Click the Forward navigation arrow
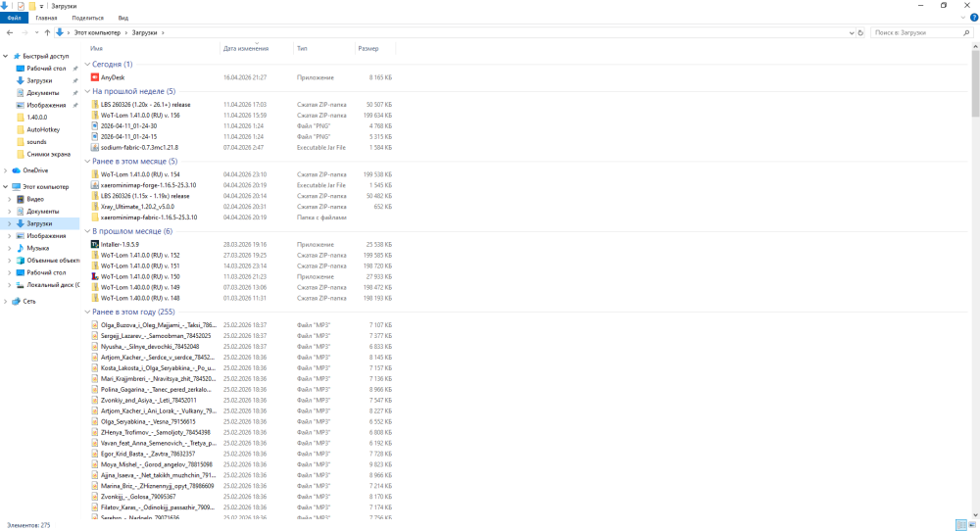 point(24,32)
